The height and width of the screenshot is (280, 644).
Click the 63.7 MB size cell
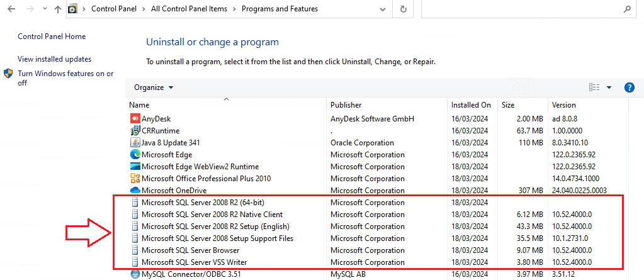[x=529, y=130]
